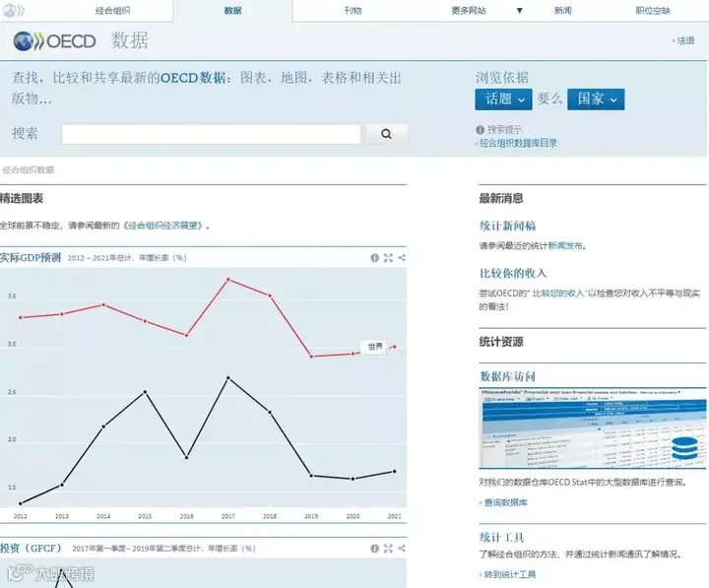Open info icon for 投资 GFCF chart
Screen dimensions: 709x588
pos(375,549)
